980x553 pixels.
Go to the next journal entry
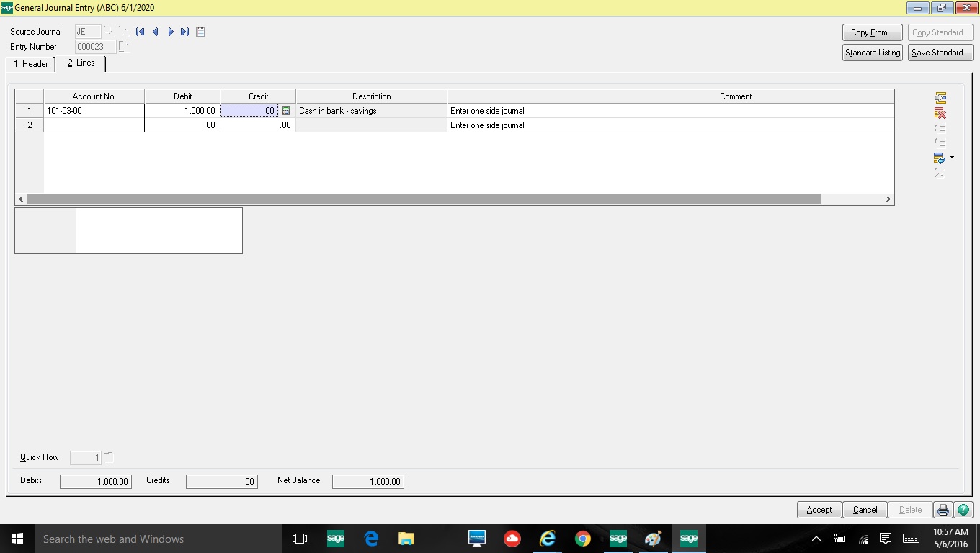click(171, 32)
